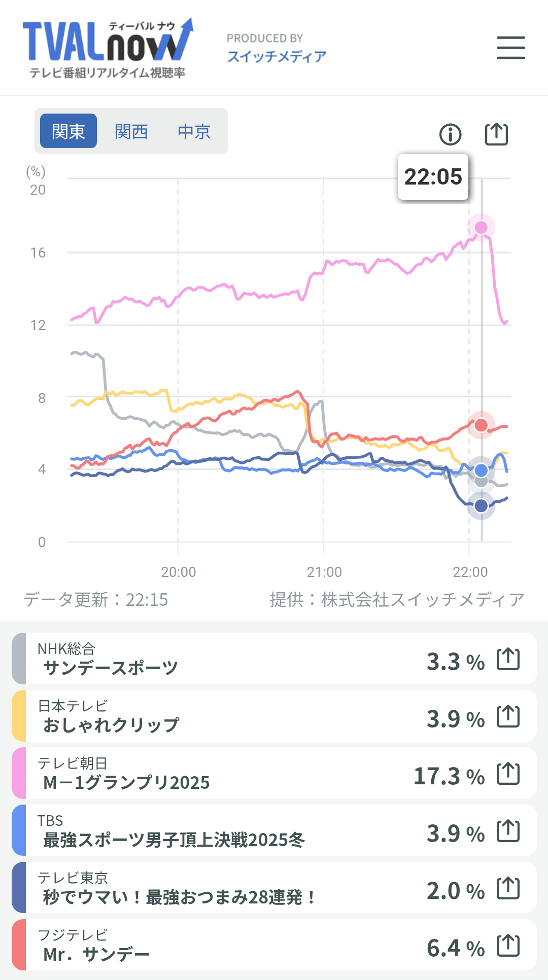This screenshot has width=548, height=980.
Task: Open the hamburger menu
Action: 510,48
